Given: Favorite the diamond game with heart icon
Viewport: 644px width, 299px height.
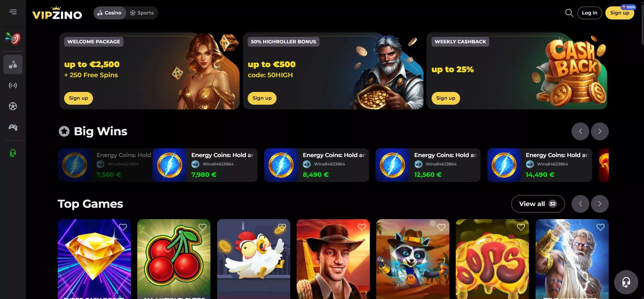Looking at the screenshot, I should [x=123, y=227].
